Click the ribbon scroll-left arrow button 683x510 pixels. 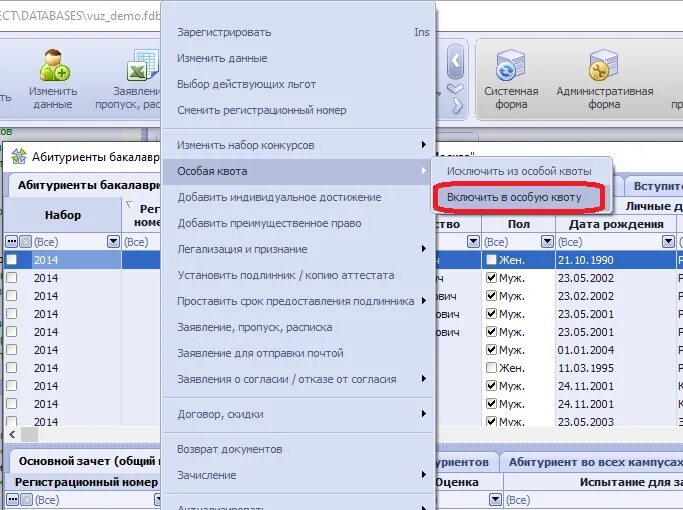pos(455,61)
